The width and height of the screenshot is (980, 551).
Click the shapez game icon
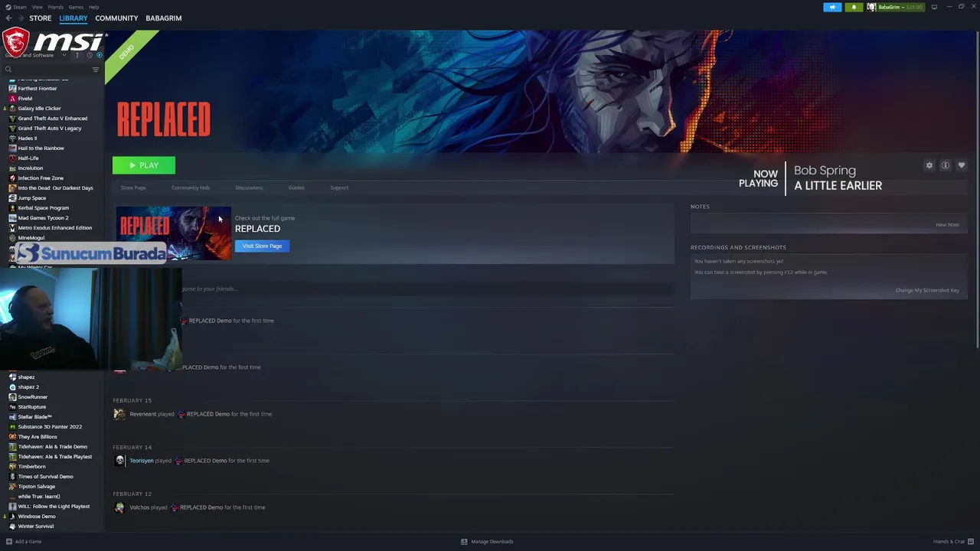tap(12, 377)
